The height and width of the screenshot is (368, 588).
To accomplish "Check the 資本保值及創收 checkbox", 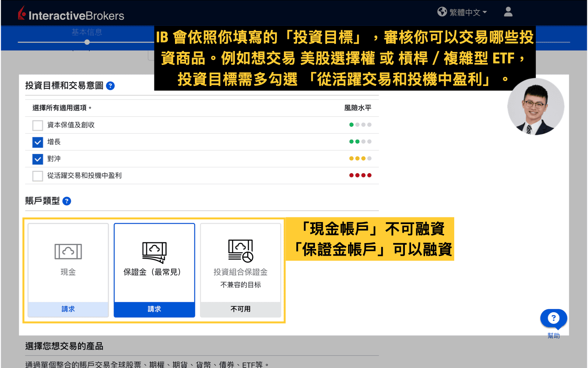I will coord(37,125).
